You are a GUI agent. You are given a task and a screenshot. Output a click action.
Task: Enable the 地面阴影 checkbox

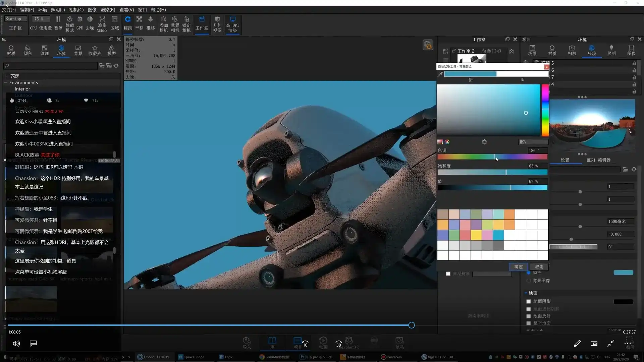coord(529,302)
